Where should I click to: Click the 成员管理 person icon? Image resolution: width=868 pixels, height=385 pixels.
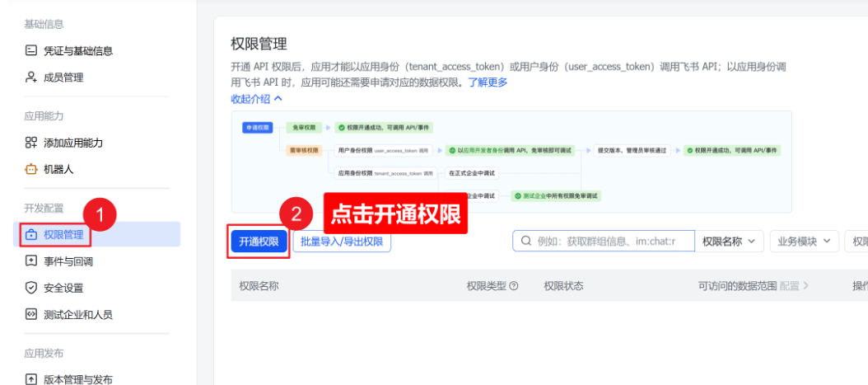pyautogui.click(x=31, y=77)
